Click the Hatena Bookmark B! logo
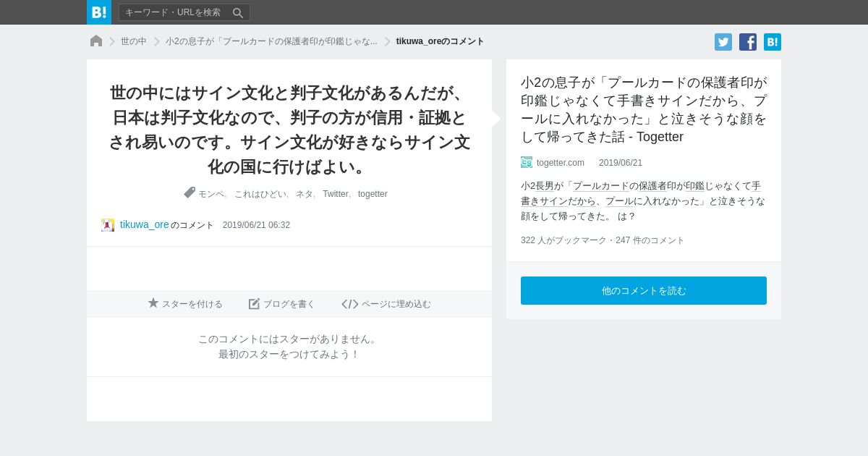 click(99, 12)
